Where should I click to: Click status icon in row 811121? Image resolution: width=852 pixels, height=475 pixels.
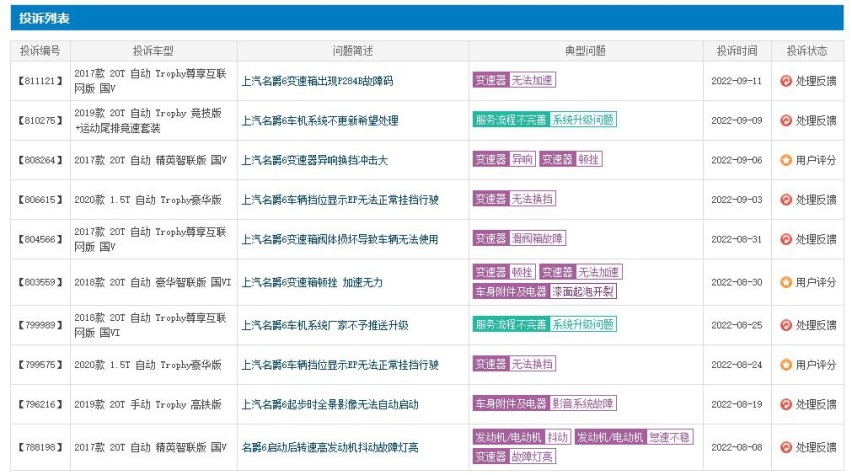click(x=786, y=81)
